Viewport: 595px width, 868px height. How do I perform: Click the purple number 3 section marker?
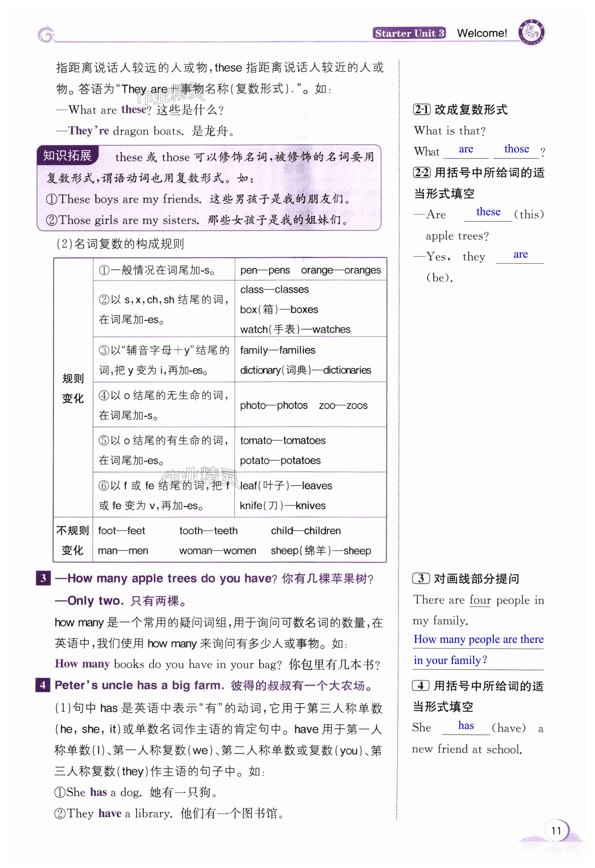click(43, 578)
